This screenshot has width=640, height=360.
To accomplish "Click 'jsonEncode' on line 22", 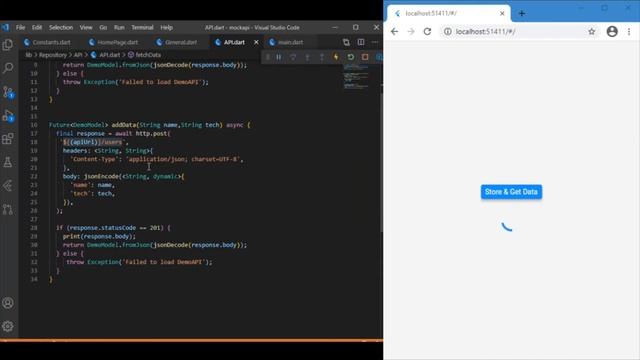I will tap(102, 176).
